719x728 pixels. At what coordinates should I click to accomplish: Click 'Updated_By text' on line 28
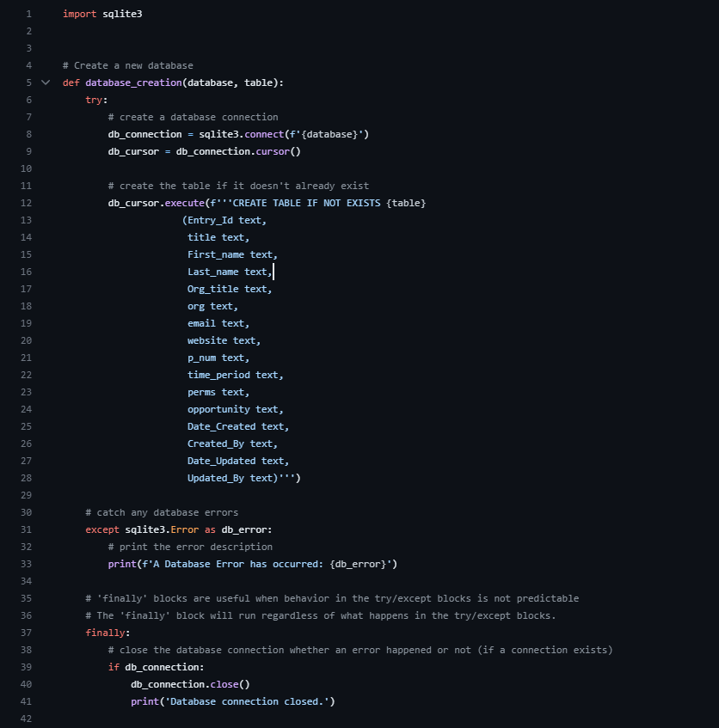230,478
